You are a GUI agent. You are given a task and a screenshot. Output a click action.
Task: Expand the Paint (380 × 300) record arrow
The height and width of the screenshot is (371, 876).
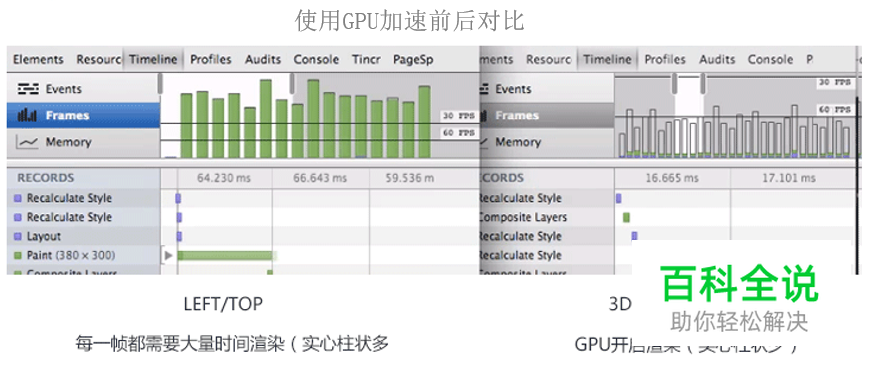pyautogui.click(x=168, y=256)
